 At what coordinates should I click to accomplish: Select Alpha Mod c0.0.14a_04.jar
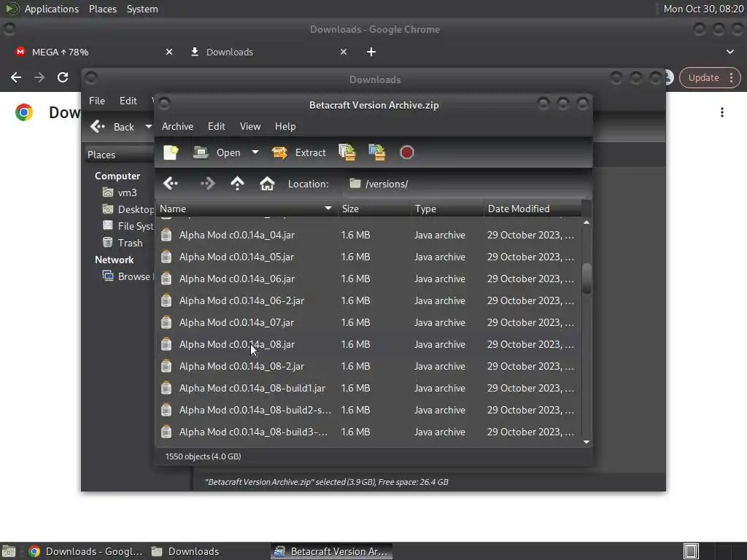[x=368, y=235]
